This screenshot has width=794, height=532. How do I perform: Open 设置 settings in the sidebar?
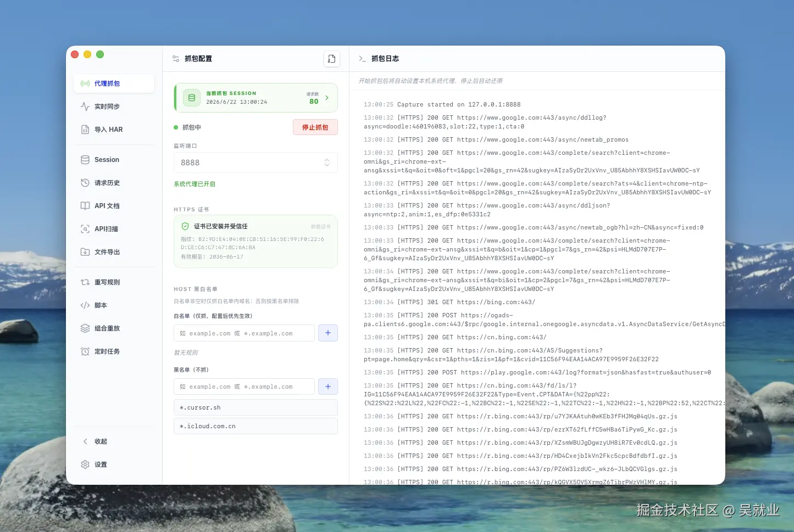(x=114, y=464)
